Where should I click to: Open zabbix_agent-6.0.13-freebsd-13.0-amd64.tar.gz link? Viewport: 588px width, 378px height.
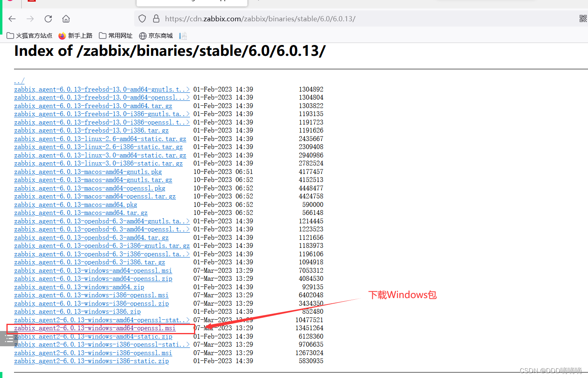click(x=93, y=106)
